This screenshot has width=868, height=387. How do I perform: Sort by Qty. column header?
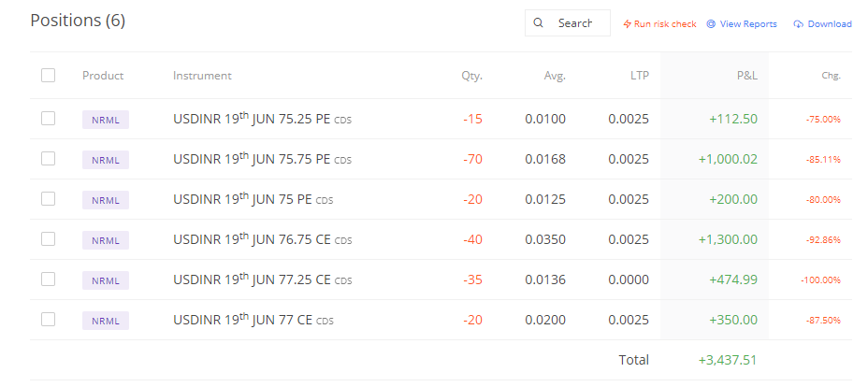click(x=471, y=76)
